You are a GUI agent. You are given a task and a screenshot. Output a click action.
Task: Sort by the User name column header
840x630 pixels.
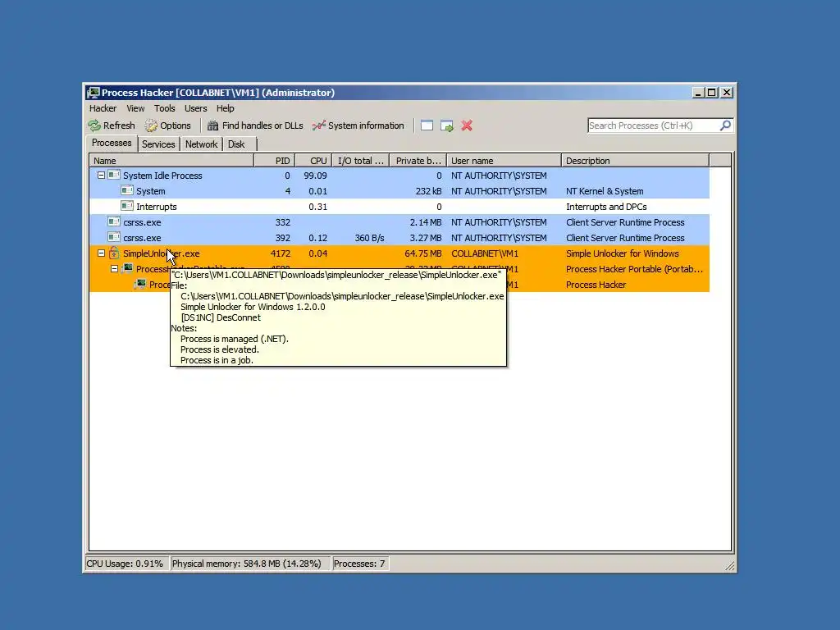click(x=504, y=161)
